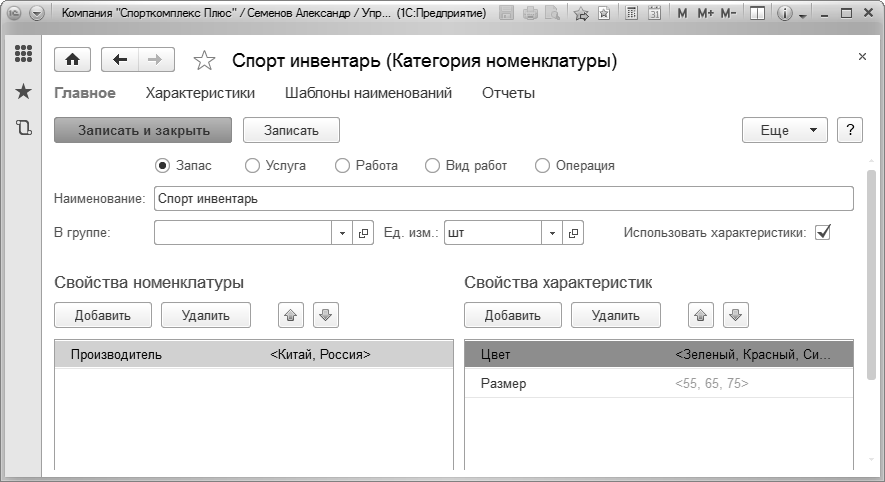Select the Операция radio button
885x482 pixels.
tap(542, 165)
